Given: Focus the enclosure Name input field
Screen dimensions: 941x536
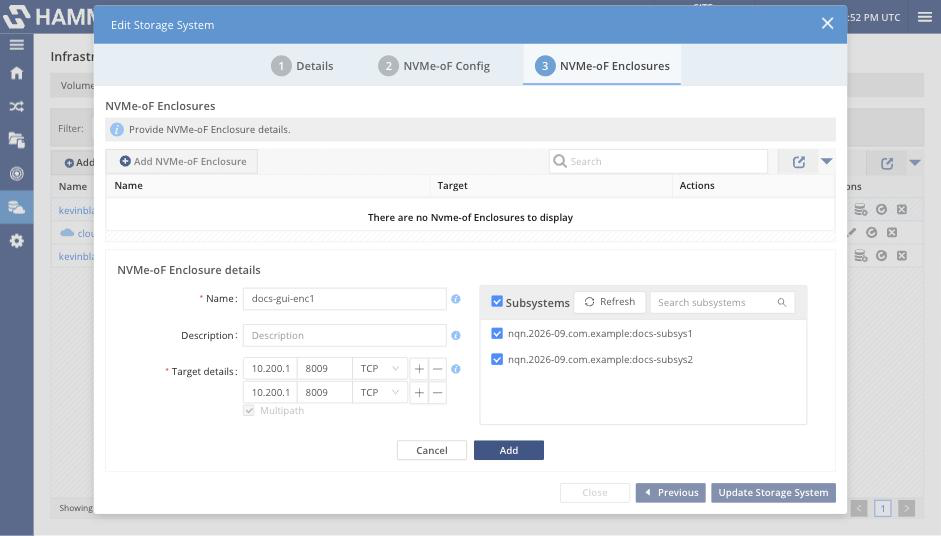Looking at the screenshot, I should click(x=344, y=299).
